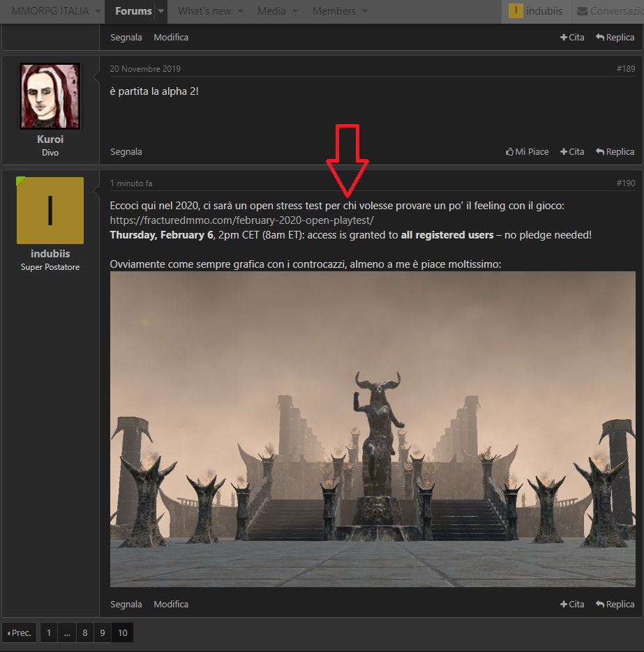Viewport: 644px width, 652px height.
Task: Expand the page ellipsis selector
Action: pyautogui.click(x=67, y=633)
